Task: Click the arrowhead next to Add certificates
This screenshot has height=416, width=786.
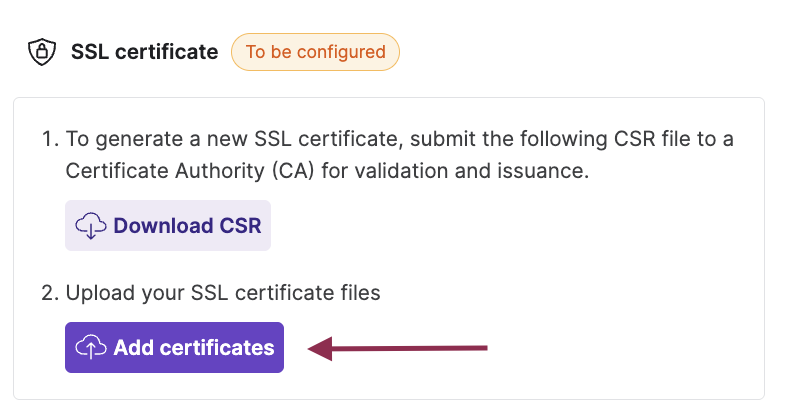Action: (320, 348)
